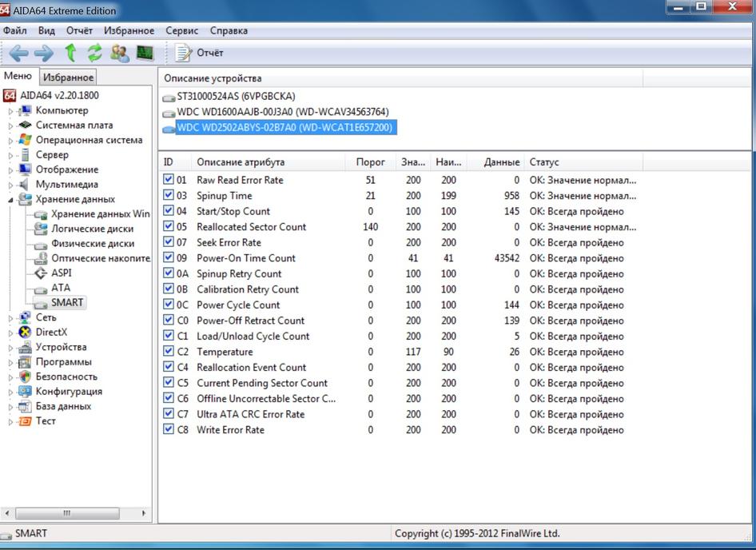Toggle Seek Error Rate checkbox
Image resolution: width=756 pixels, height=550 pixels.
click(169, 241)
